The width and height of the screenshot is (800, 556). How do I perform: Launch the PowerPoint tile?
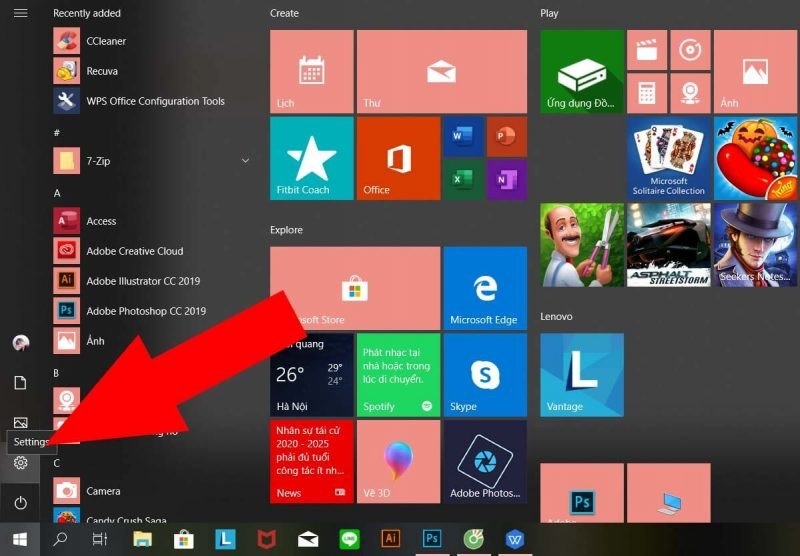pyautogui.click(x=506, y=137)
